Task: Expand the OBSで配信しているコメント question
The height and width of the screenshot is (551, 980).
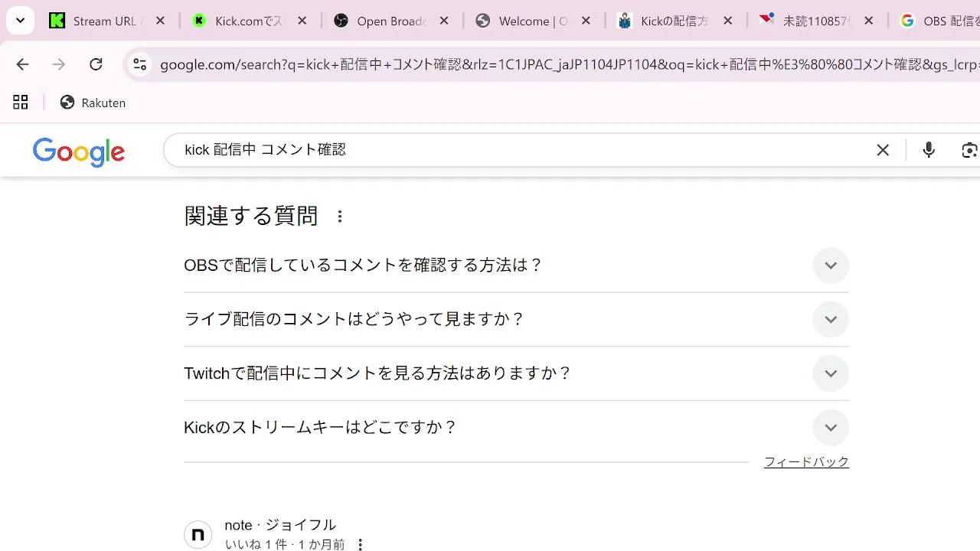Action: (516, 266)
